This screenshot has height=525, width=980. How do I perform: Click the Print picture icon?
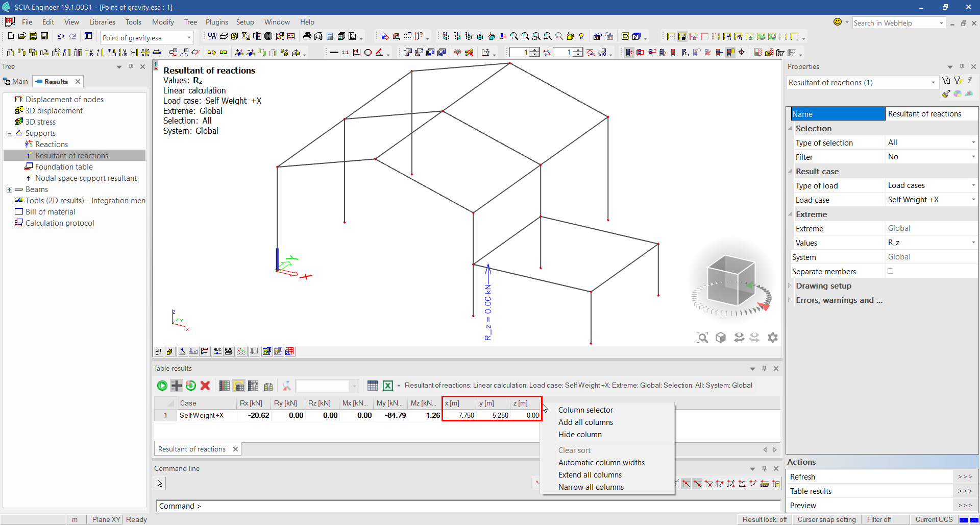(307, 36)
